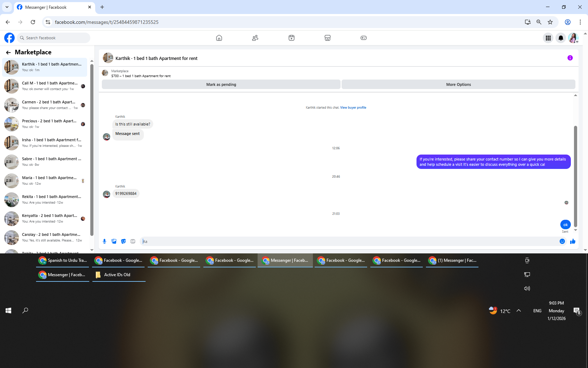Click the 'Is this still available?' message
Screen dimensions: 588x368
(133, 124)
